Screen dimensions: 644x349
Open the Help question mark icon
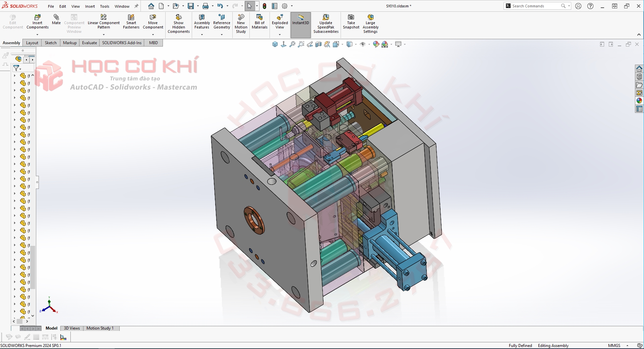590,6
